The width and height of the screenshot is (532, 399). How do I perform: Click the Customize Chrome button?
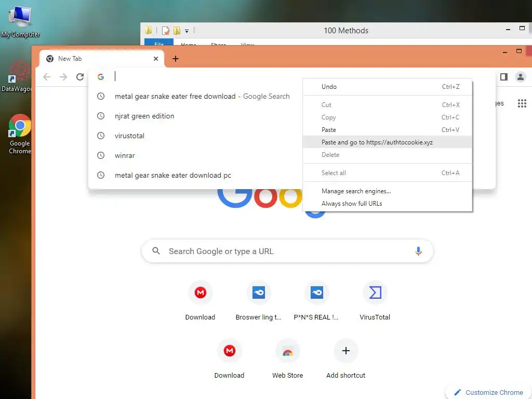pyautogui.click(x=489, y=392)
